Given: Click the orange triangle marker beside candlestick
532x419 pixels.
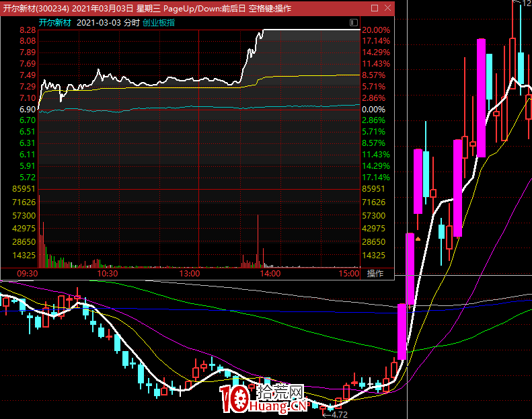Looking at the screenshot, I should click(418, 239).
